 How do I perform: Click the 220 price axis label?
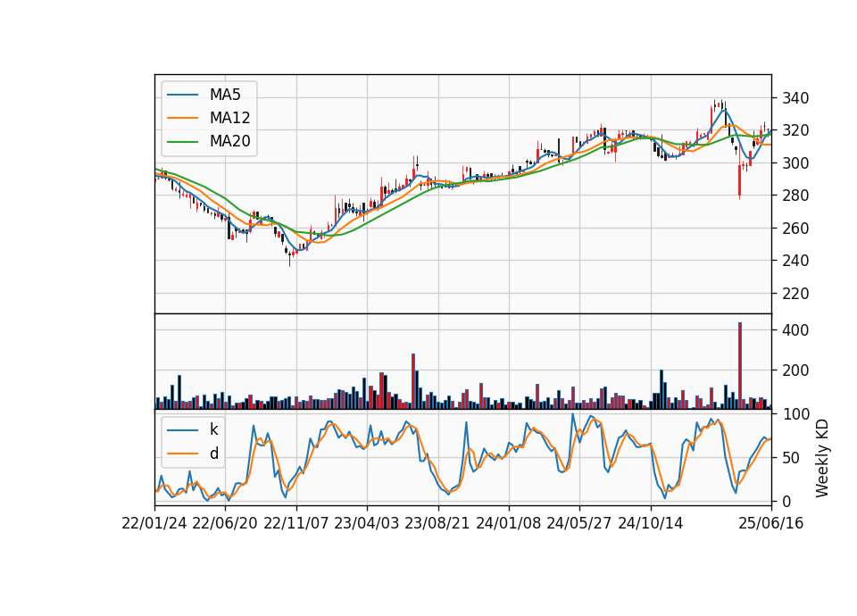pyautogui.click(x=795, y=294)
